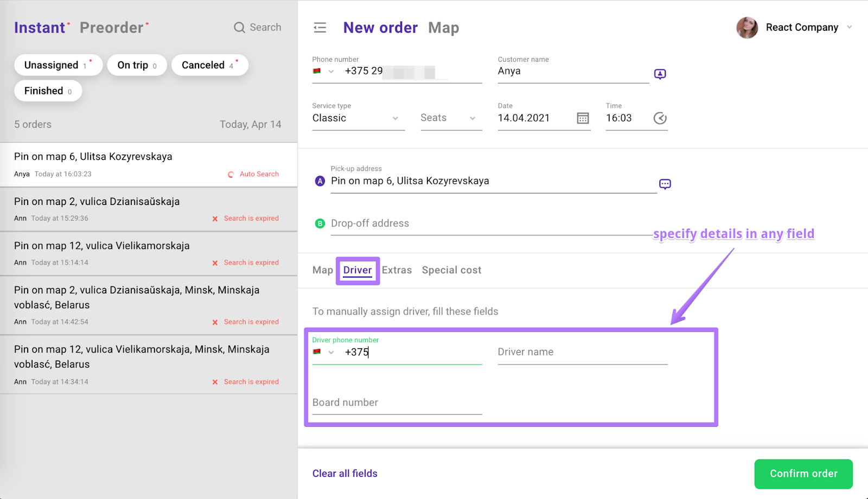The width and height of the screenshot is (868, 499).
Task: Open driver phone country code dropdown
Action: click(x=331, y=352)
